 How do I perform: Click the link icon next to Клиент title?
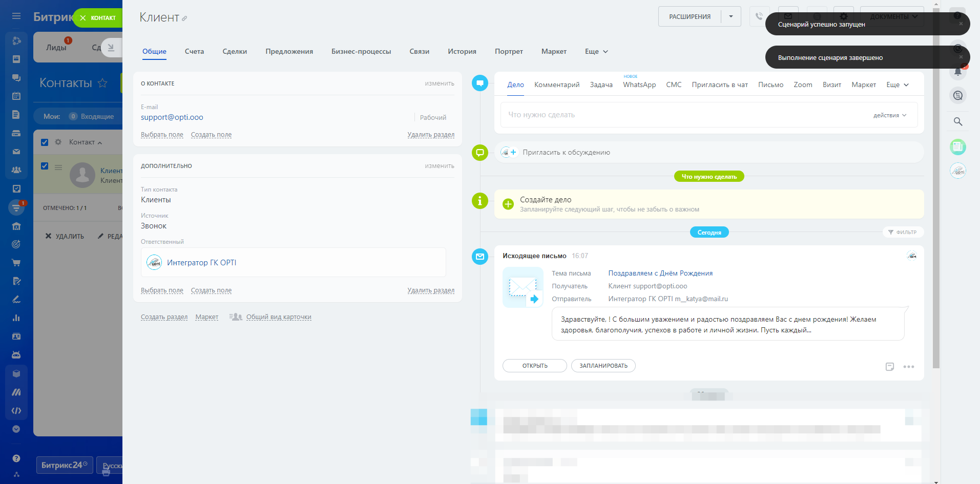pyautogui.click(x=184, y=18)
